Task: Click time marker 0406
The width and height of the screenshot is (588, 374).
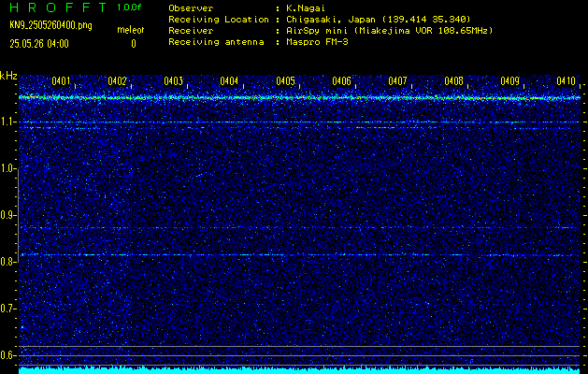Action: click(x=341, y=81)
